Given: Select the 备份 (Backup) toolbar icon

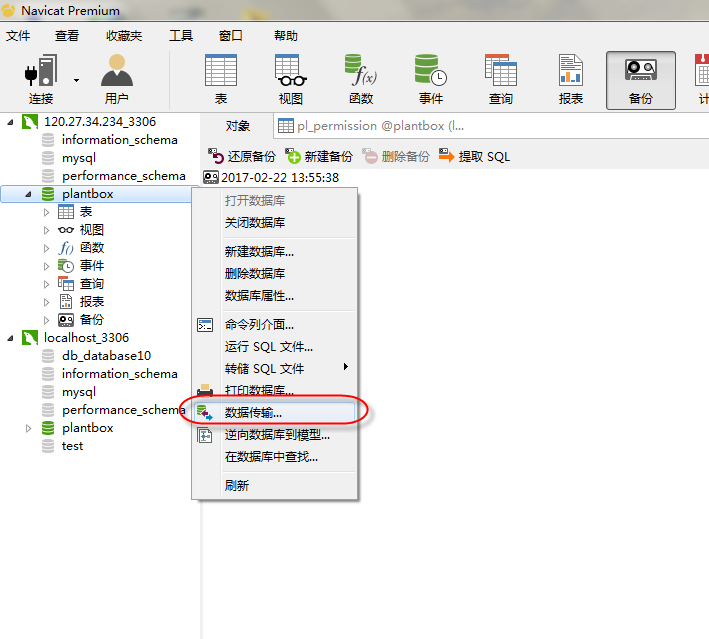Looking at the screenshot, I should pyautogui.click(x=641, y=80).
